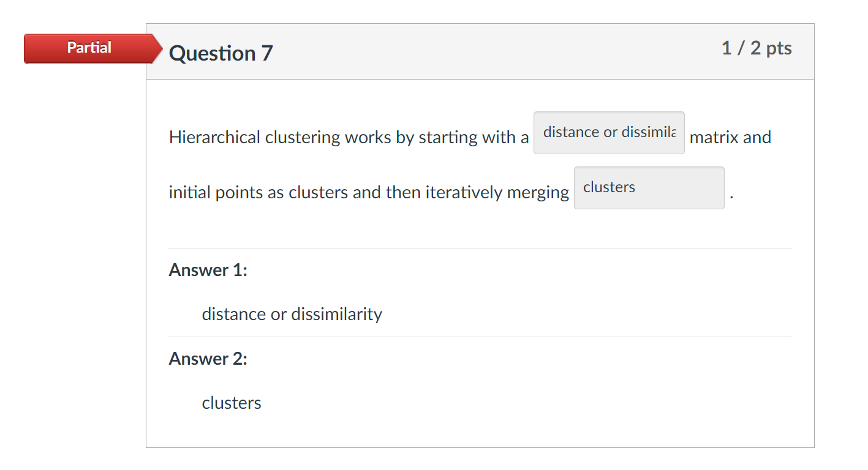The width and height of the screenshot is (868, 470).
Task: Click the 1 / 2 pts score label
Action: pyautogui.click(x=757, y=48)
